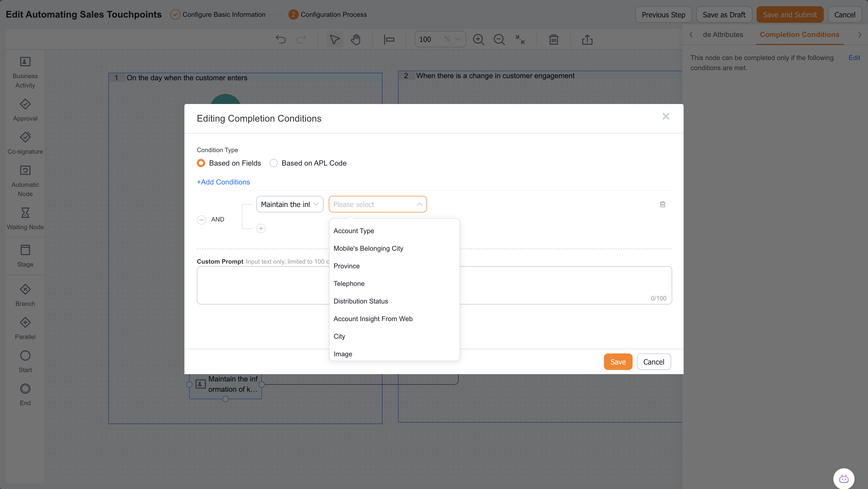Viewport: 868px width, 489px height.
Task: Click the zoom out magnifier icon
Action: pyautogui.click(x=499, y=39)
